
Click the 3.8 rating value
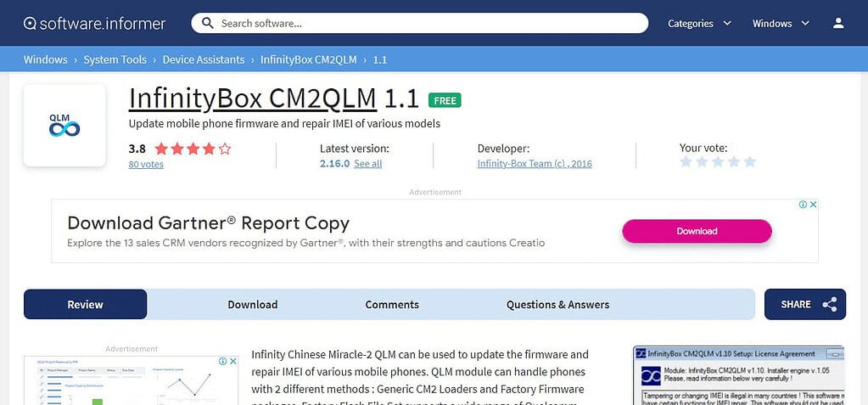pyautogui.click(x=137, y=149)
